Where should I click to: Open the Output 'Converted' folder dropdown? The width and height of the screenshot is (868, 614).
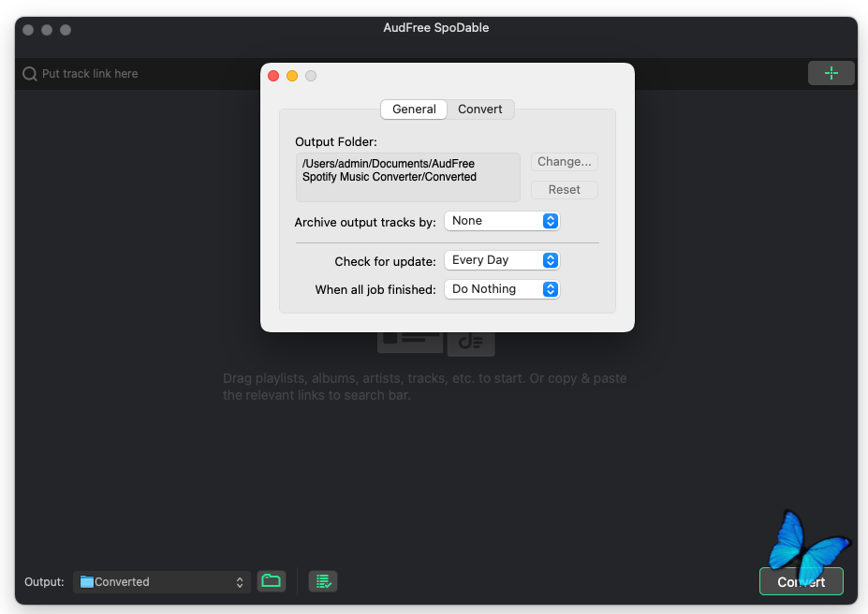click(x=162, y=582)
